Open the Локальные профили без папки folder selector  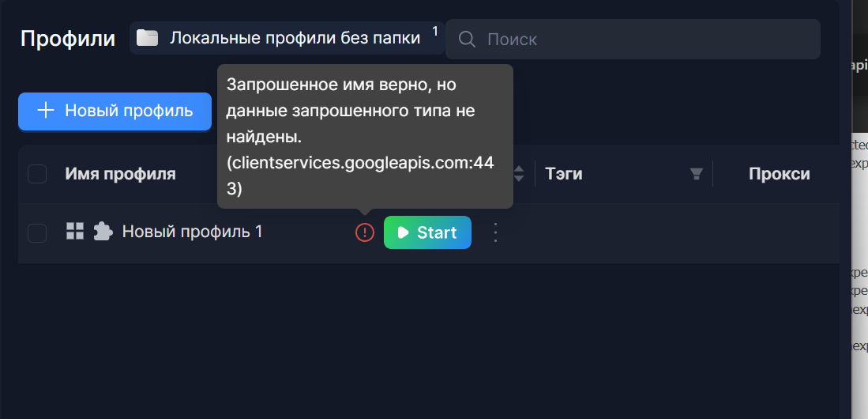pyautogui.click(x=295, y=38)
